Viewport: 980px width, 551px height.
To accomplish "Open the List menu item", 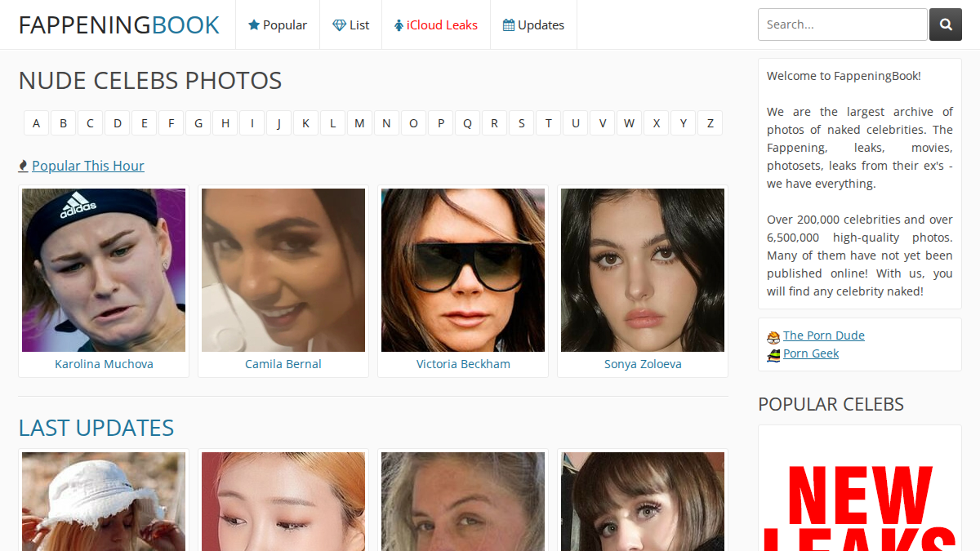I will click(350, 24).
